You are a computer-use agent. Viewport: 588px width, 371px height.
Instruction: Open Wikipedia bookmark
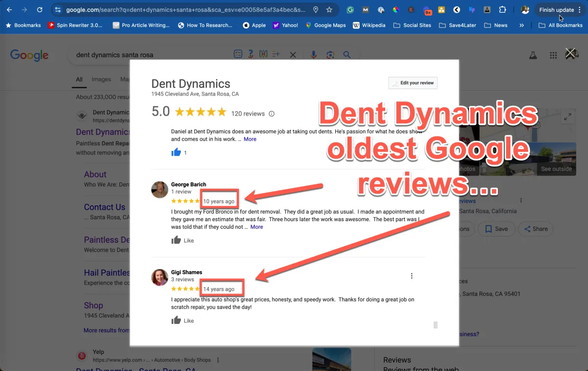369,25
